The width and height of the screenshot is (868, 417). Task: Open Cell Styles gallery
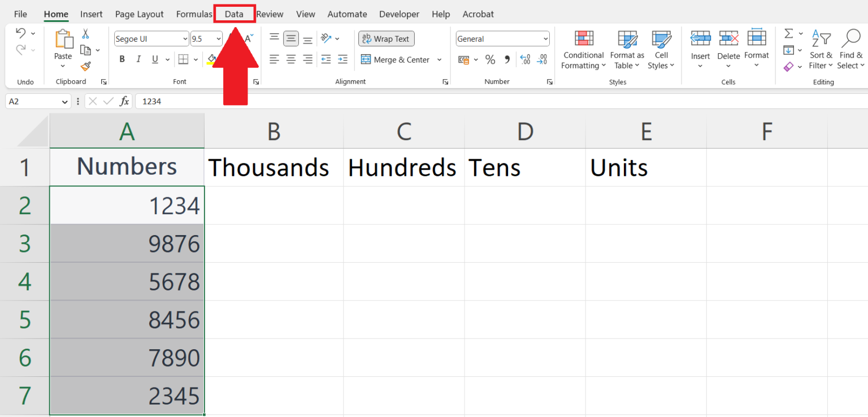(661, 50)
